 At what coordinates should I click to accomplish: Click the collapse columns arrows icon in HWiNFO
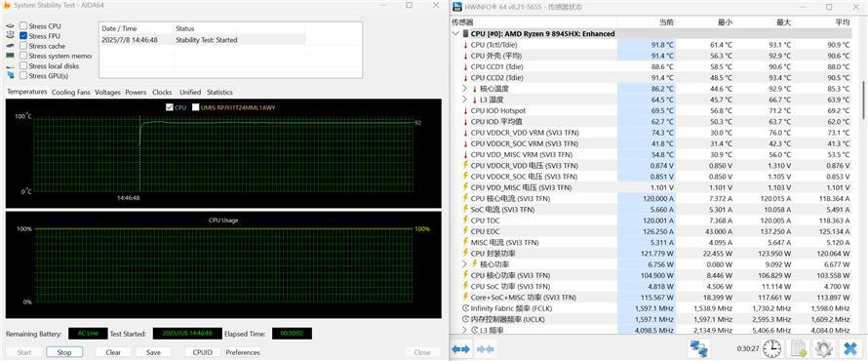click(486, 349)
